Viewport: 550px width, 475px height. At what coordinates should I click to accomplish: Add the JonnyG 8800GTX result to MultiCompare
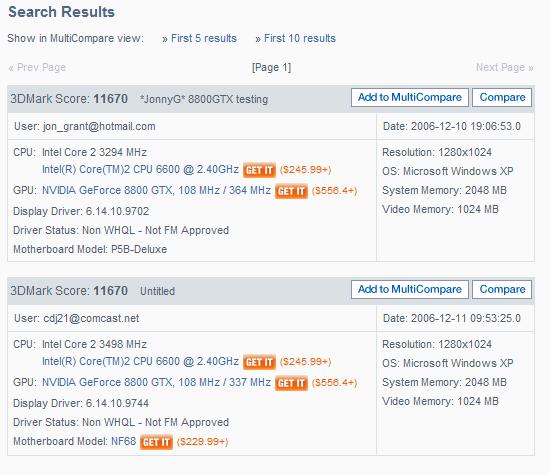[x=410, y=97]
